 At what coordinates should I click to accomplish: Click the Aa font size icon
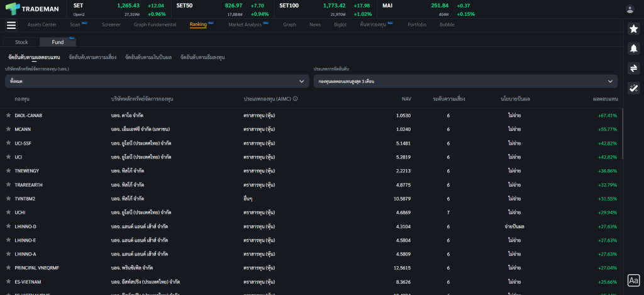634,281
